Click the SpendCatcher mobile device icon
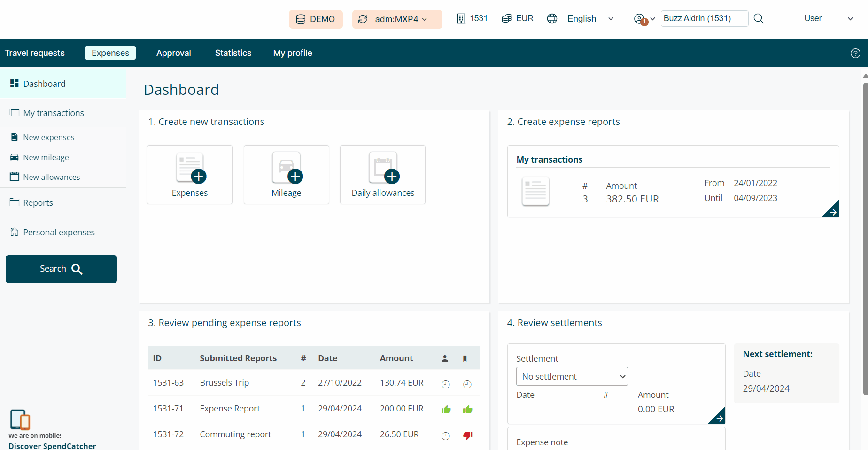The height and width of the screenshot is (450, 868). pos(20,419)
